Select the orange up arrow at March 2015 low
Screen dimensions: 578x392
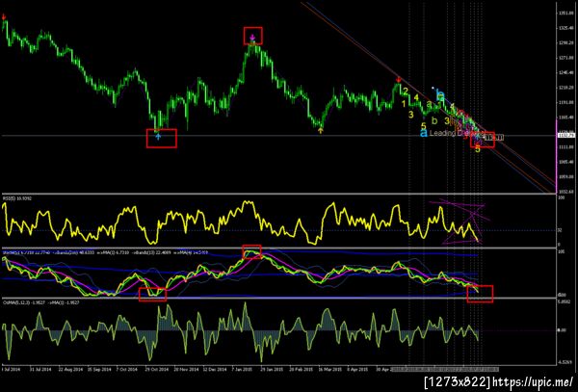tap(321, 130)
